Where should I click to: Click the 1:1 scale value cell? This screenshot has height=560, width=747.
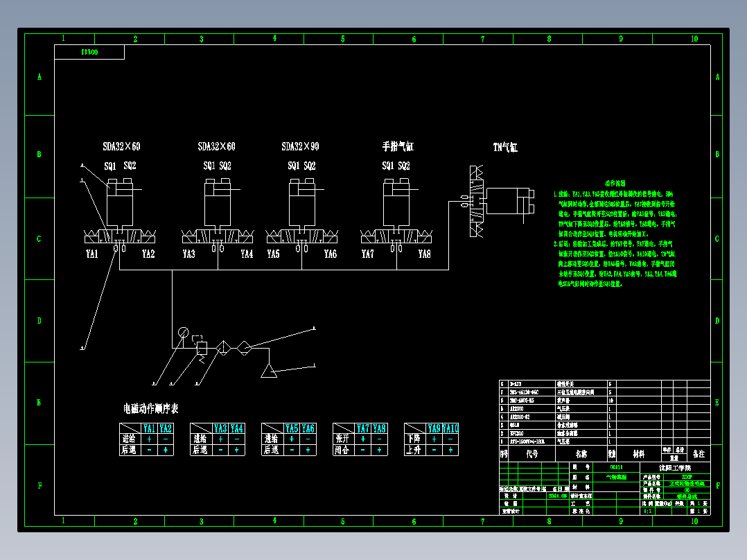pos(648,511)
